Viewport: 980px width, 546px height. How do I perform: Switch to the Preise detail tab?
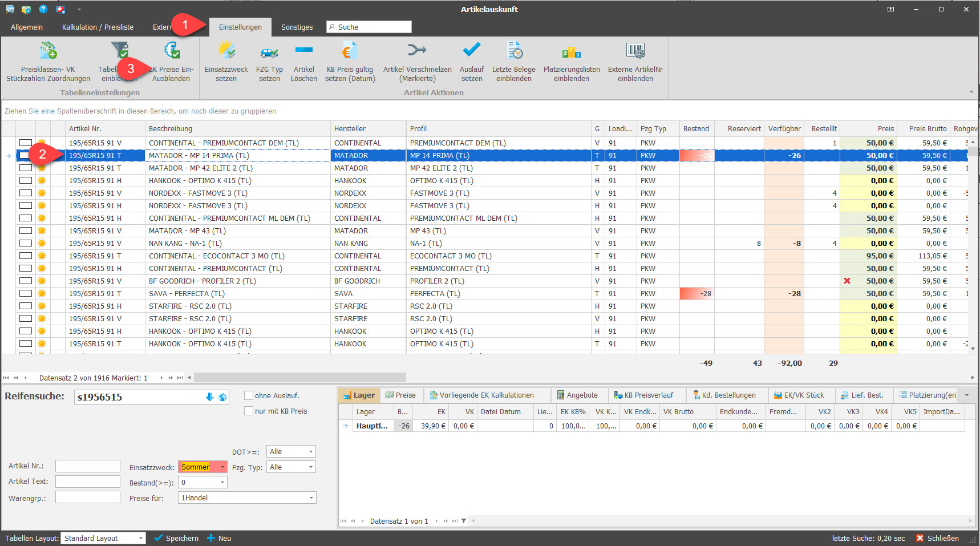(x=400, y=395)
